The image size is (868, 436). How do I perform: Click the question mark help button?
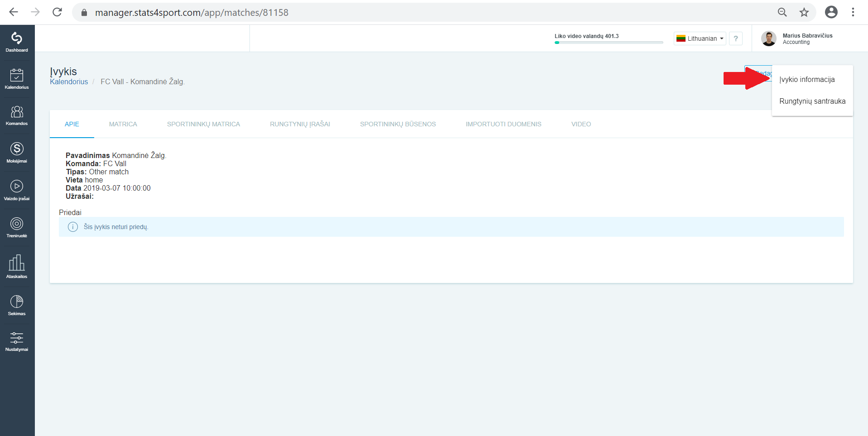click(736, 38)
